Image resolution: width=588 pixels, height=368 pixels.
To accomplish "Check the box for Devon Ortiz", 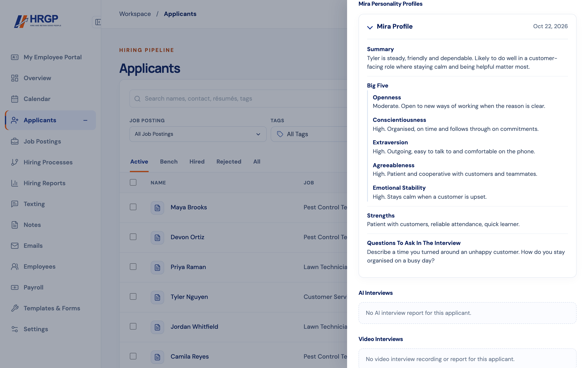I will [x=133, y=237].
